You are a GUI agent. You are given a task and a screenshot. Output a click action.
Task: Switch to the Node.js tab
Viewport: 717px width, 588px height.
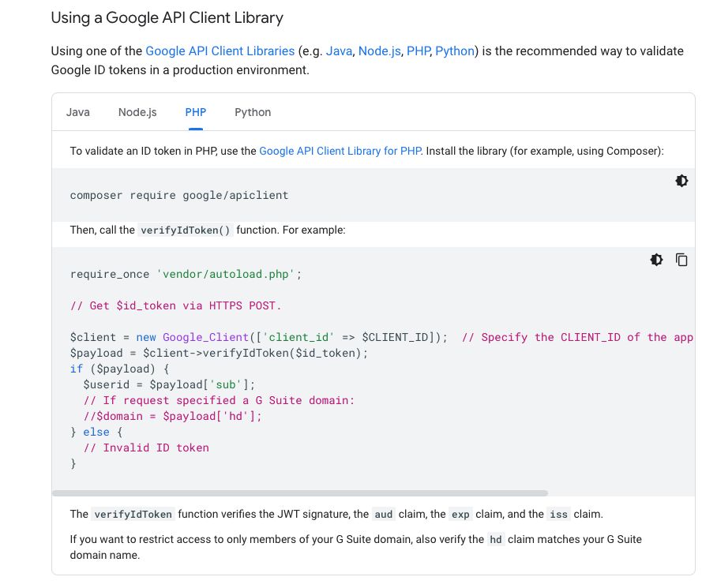(137, 112)
